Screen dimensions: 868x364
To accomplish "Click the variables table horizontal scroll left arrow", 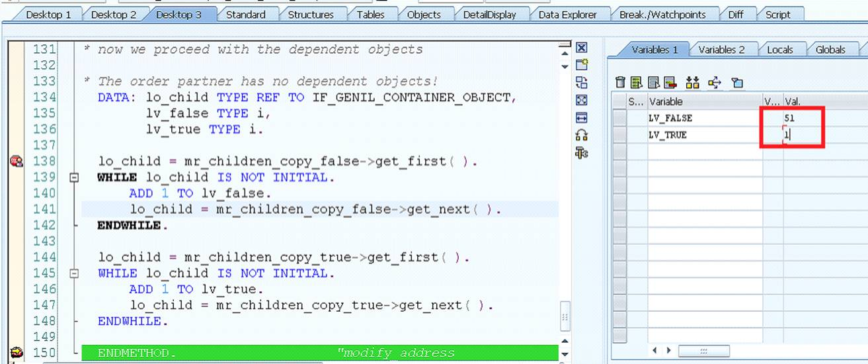I will (x=655, y=350).
